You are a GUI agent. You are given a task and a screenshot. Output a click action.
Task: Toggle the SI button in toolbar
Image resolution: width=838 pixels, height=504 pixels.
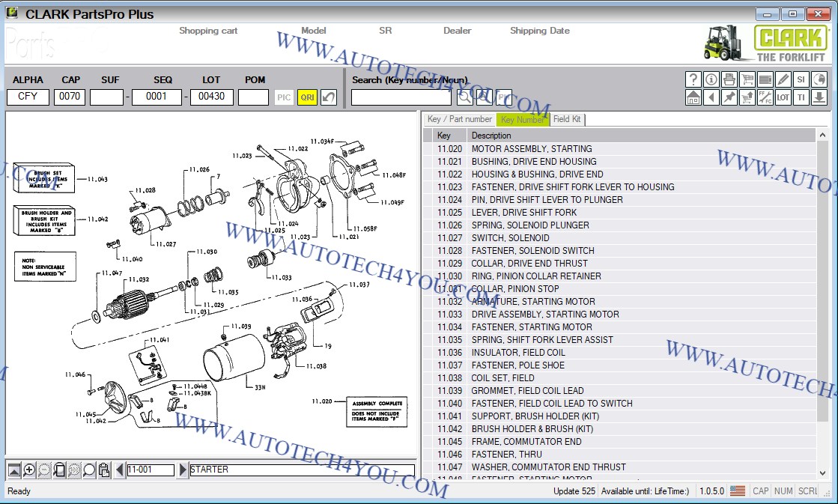801,79
